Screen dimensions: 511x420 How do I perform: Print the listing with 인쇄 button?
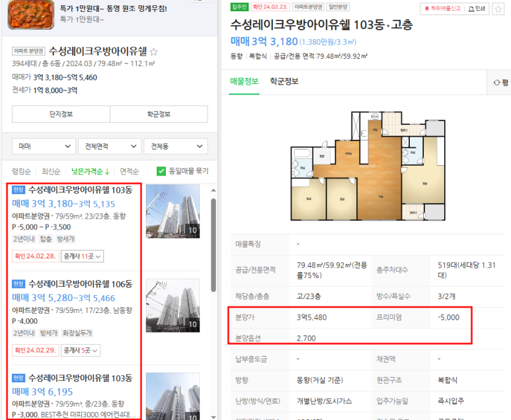coord(477,9)
